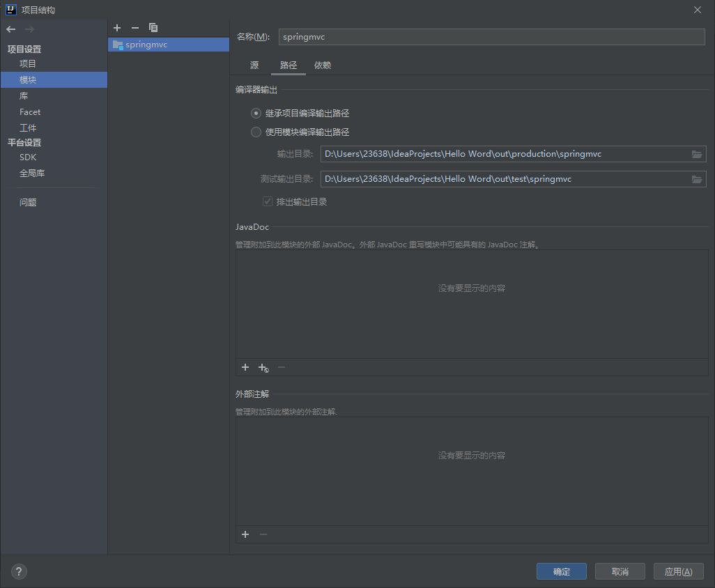This screenshot has height=588, width=715.
Task: Click the 名称 field containing springmvc
Action: (x=491, y=37)
